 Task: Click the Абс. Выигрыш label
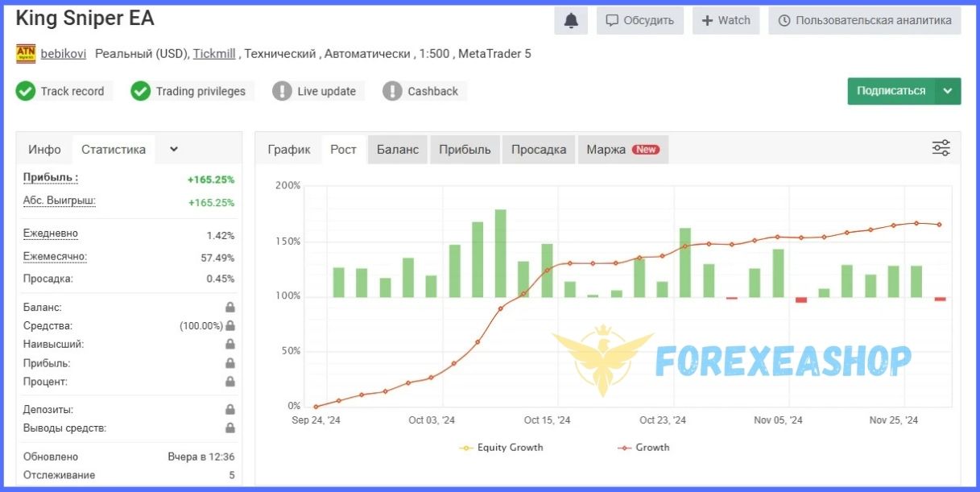point(60,201)
